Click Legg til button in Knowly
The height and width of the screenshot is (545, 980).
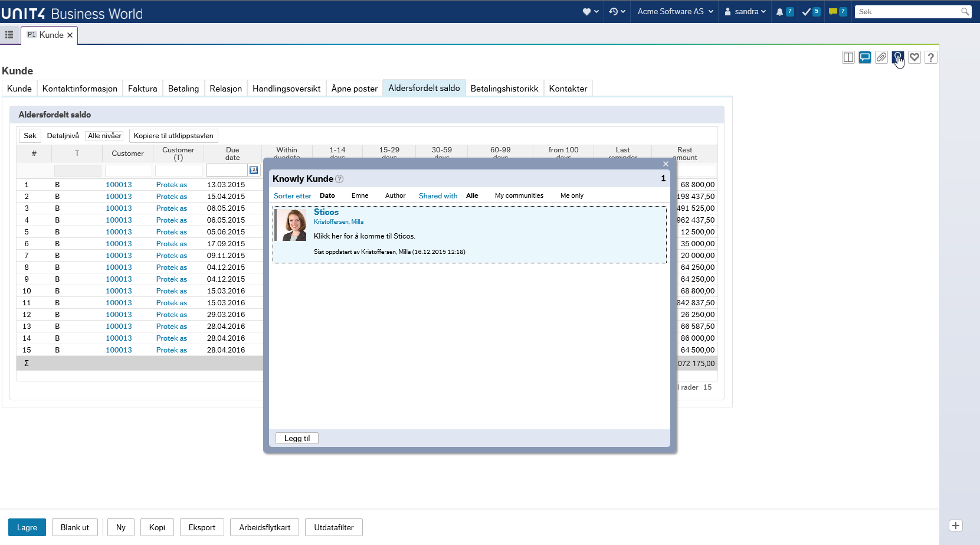(297, 438)
